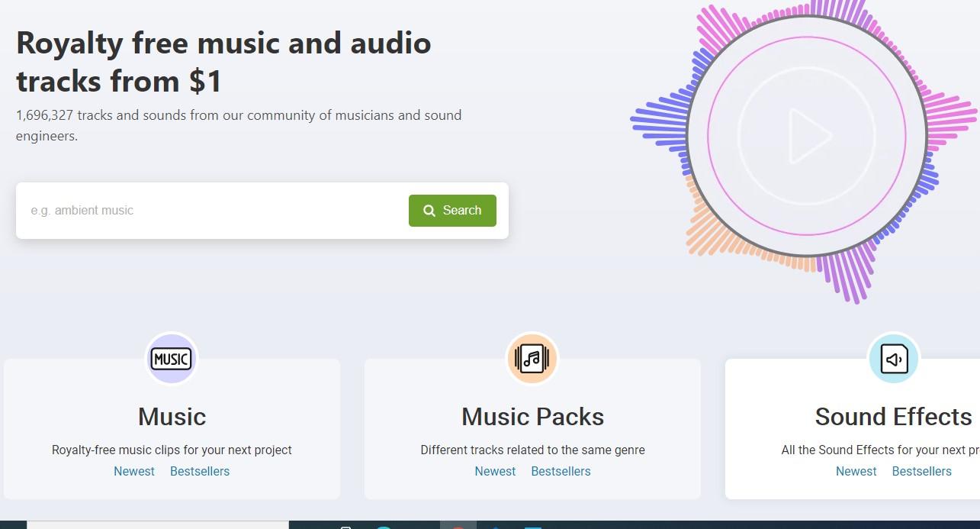View Newest under Sound Effects

click(x=856, y=471)
